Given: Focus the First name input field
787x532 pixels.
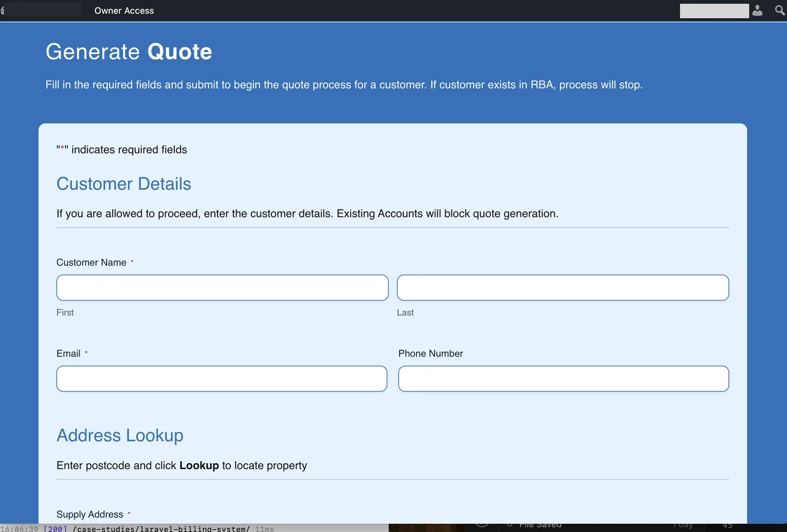Looking at the screenshot, I should click(x=222, y=288).
